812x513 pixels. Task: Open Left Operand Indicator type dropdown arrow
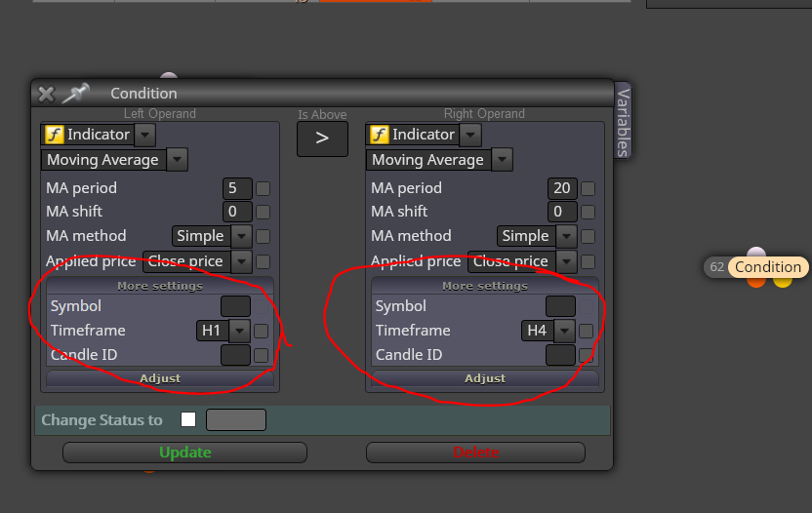click(x=145, y=135)
